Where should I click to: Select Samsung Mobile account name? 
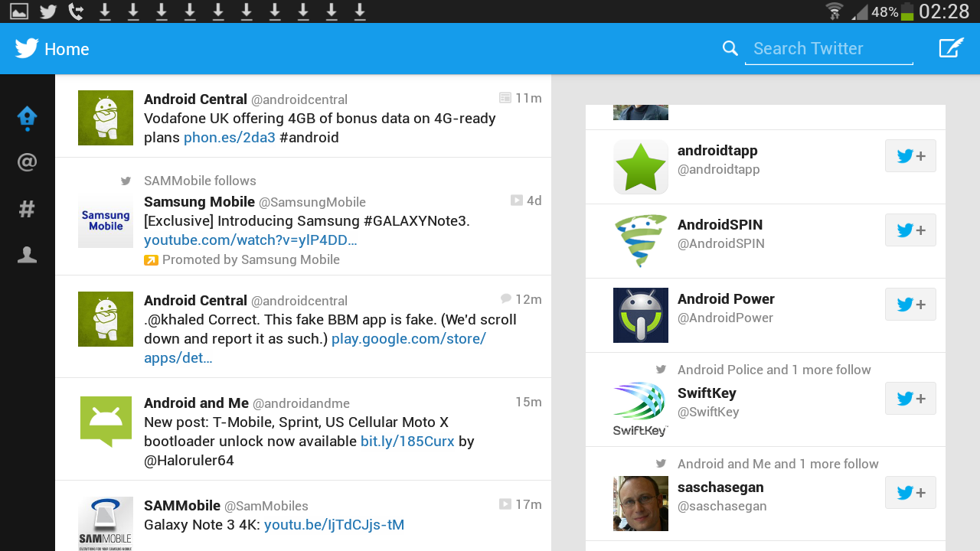point(199,202)
